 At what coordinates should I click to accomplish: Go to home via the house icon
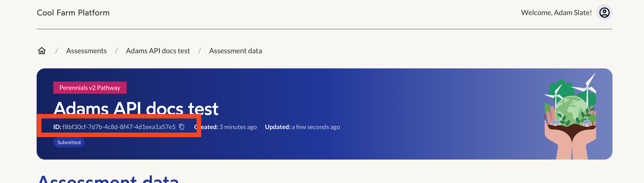(x=42, y=51)
